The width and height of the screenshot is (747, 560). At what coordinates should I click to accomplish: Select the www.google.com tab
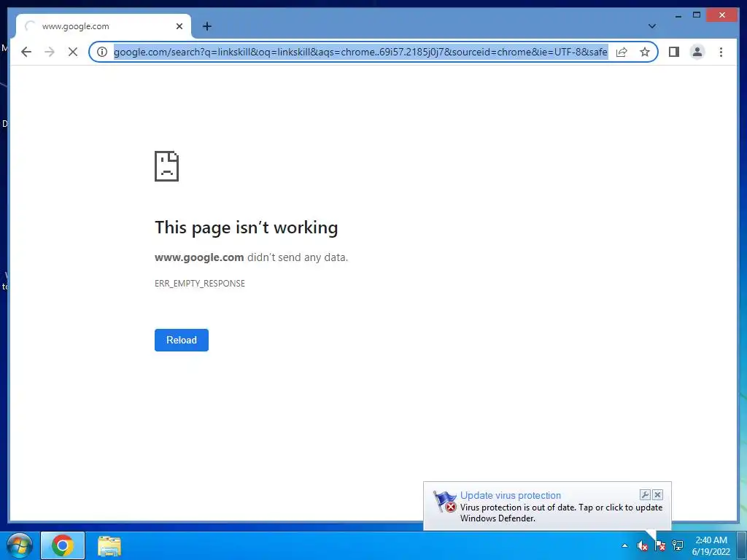[104, 26]
